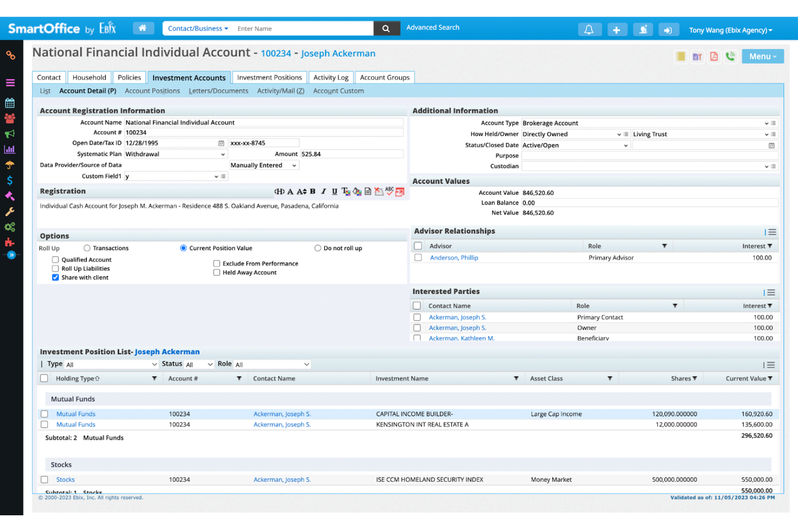Viewport: 798px width, 532px height.
Task: Check the Roll Up Liabilities checkbox
Action: (x=55, y=268)
